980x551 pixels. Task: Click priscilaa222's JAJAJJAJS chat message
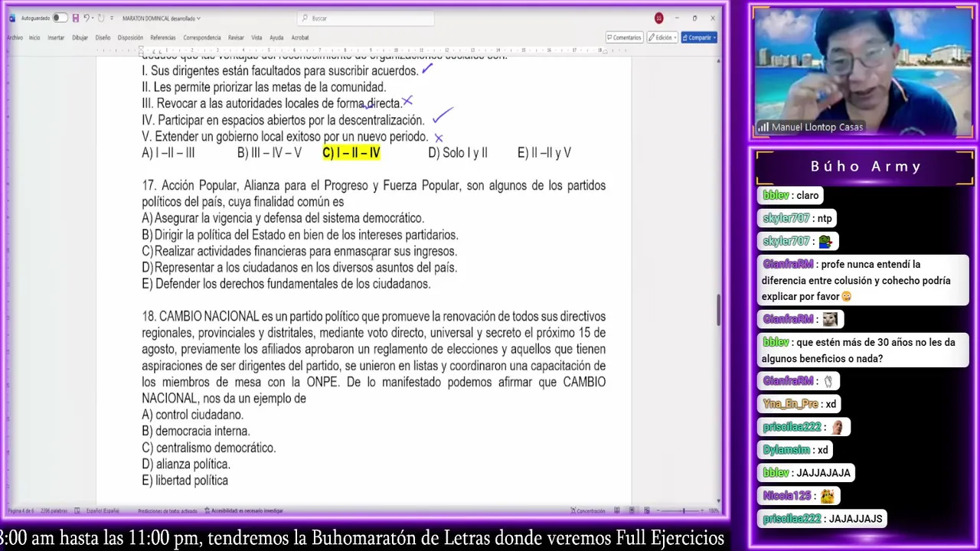(823, 519)
